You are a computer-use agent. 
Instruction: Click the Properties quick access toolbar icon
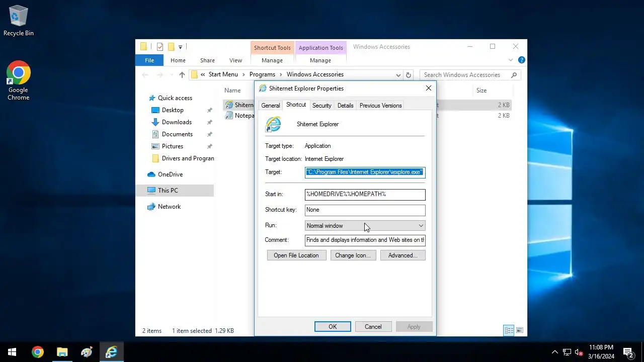[160, 47]
